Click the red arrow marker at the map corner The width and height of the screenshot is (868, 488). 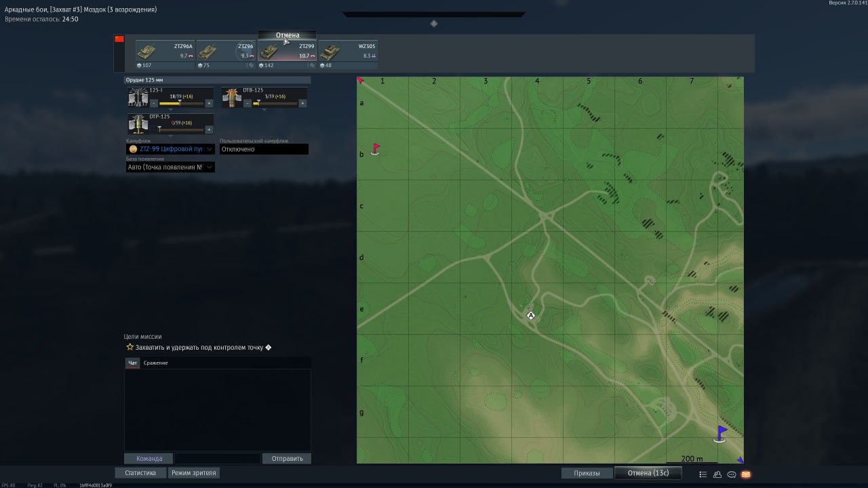[360, 80]
